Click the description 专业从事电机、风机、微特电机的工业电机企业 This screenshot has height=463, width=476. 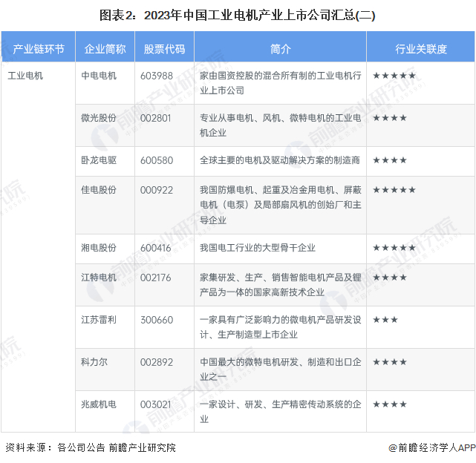280,125
